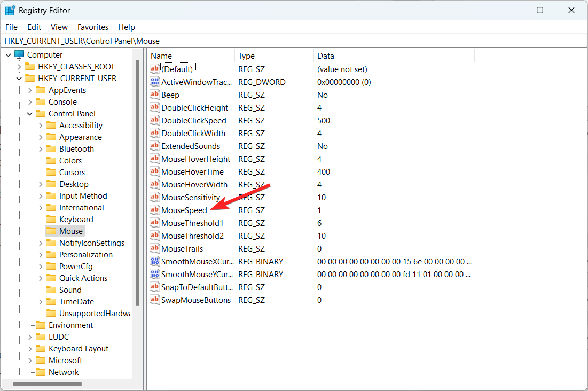This screenshot has height=391, width=588.
Task: Click the MouseSpeed value icon
Action: click(x=154, y=210)
